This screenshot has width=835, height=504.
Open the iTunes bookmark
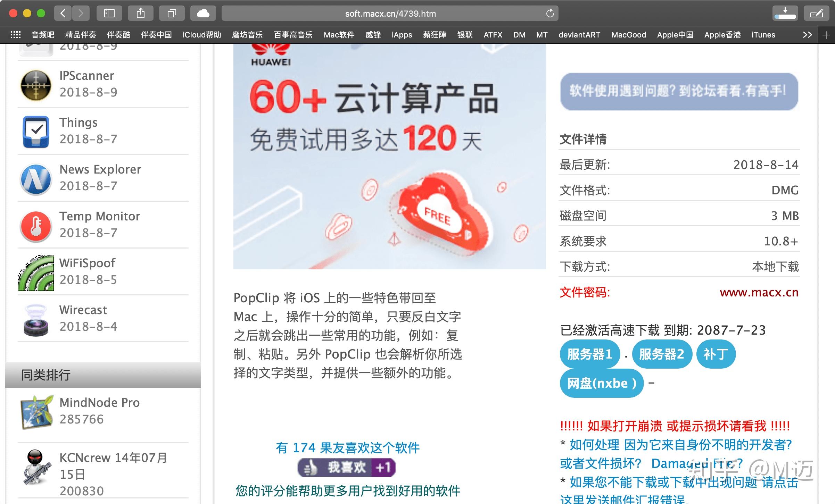click(x=763, y=35)
